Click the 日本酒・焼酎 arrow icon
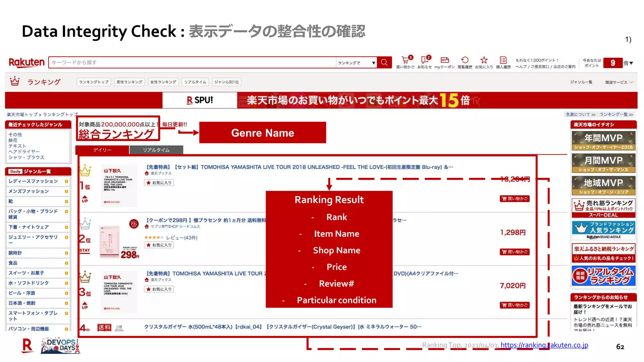Viewport: 644px width, 362px height. (66, 303)
